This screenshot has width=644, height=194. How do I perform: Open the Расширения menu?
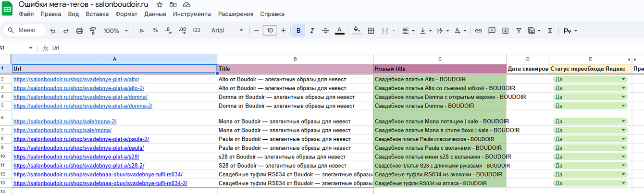[236, 14]
